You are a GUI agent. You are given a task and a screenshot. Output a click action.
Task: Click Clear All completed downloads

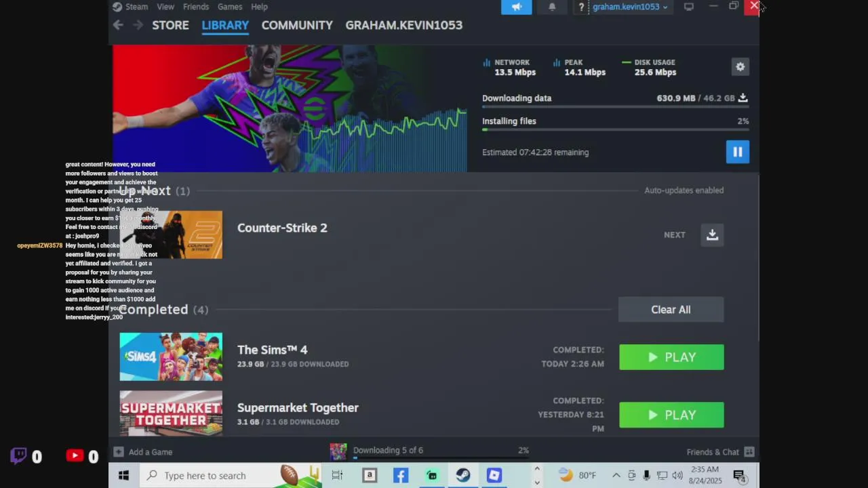(671, 310)
